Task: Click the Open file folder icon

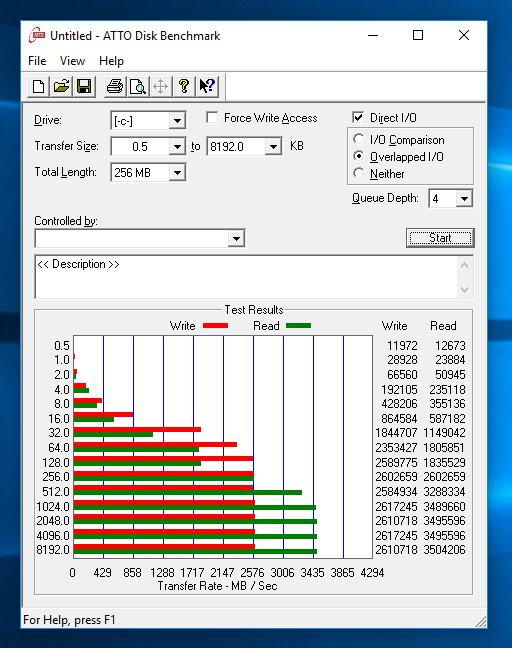Action: [62, 86]
